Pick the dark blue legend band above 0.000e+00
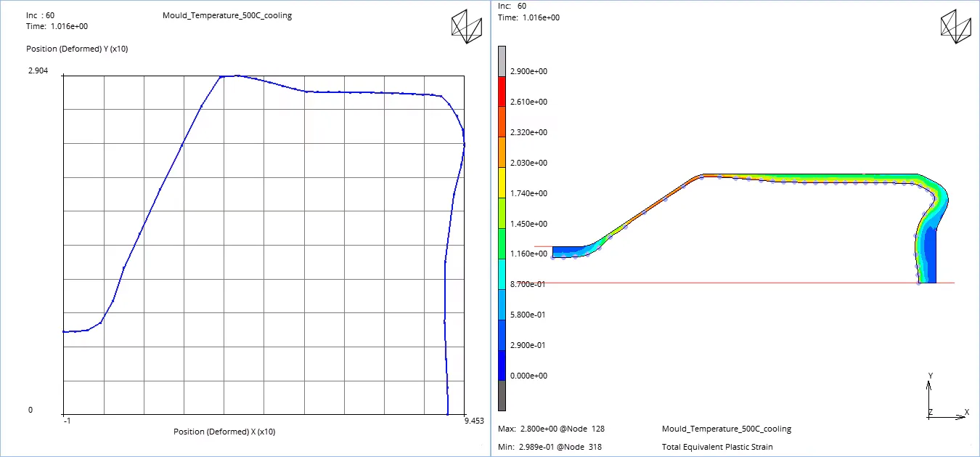The image size is (980, 457). click(x=502, y=365)
